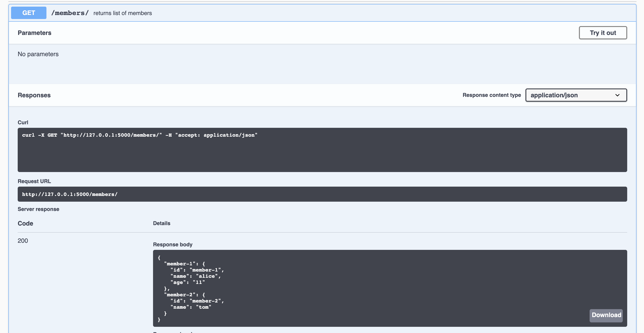The width and height of the screenshot is (644, 333).
Task: Click the 'returns list of members' summary text
Action: point(123,13)
